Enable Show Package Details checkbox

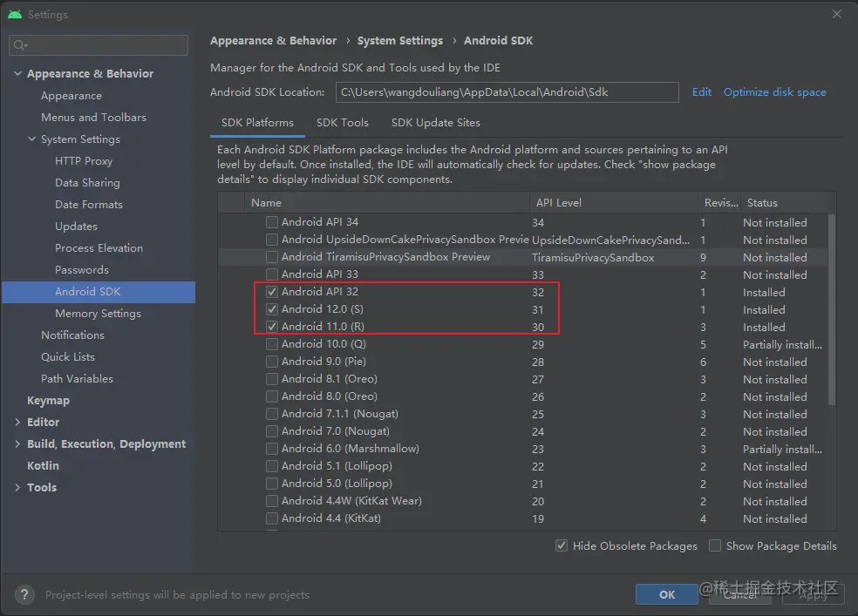[715, 545]
